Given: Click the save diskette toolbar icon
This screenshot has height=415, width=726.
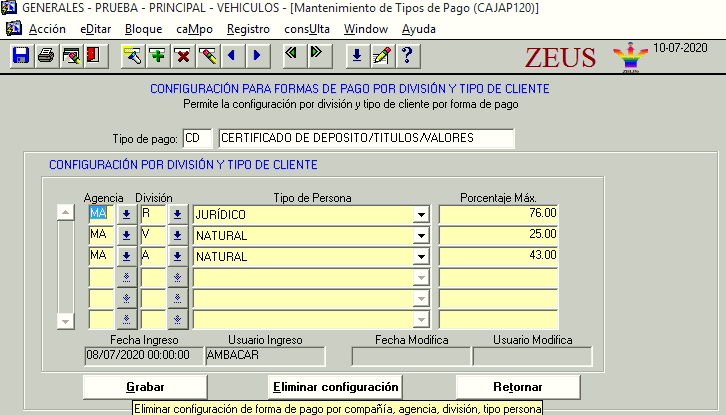Looking at the screenshot, I should click(x=20, y=55).
